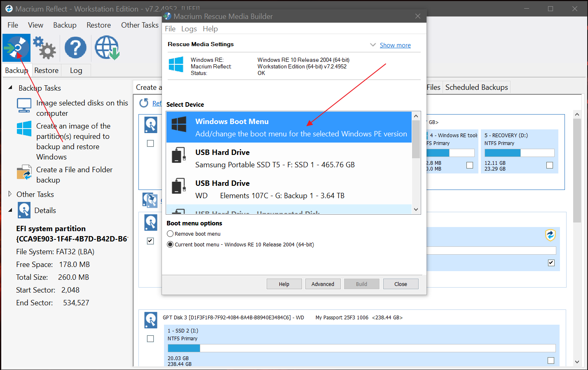Click the main window scroll up arrow

[577, 115]
